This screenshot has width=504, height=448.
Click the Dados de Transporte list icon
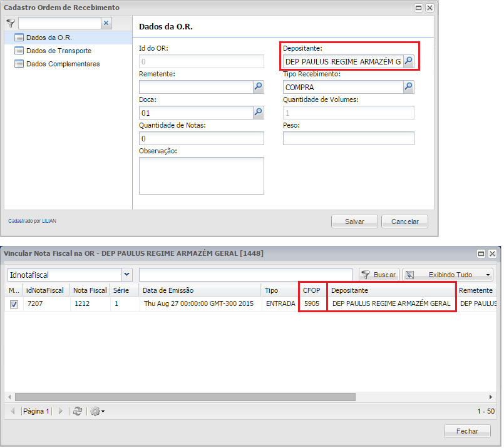[19, 51]
